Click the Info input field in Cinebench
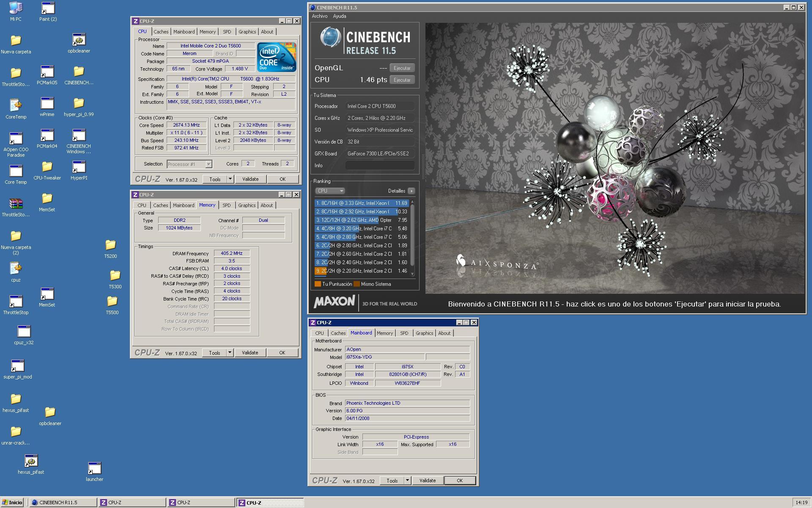 pos(380,166)
